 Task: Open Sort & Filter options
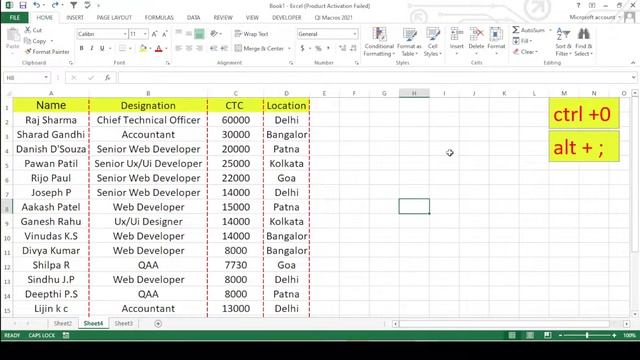point(563,42)
